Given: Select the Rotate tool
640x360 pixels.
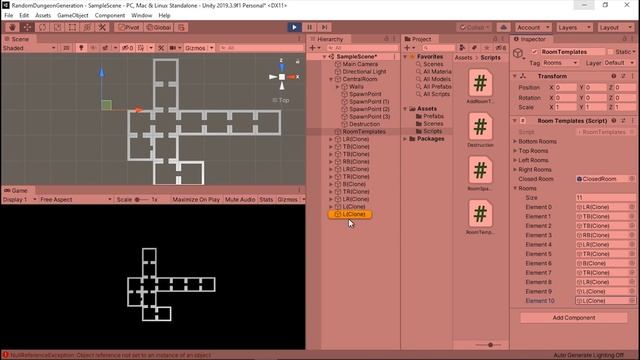Looking at the screenshot, I should tap(42, 27).
